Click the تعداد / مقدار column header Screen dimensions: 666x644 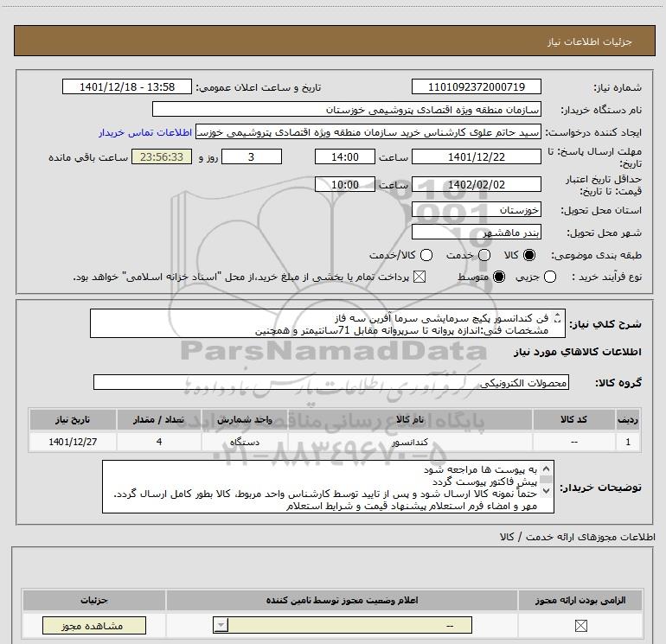click(159, 419)
